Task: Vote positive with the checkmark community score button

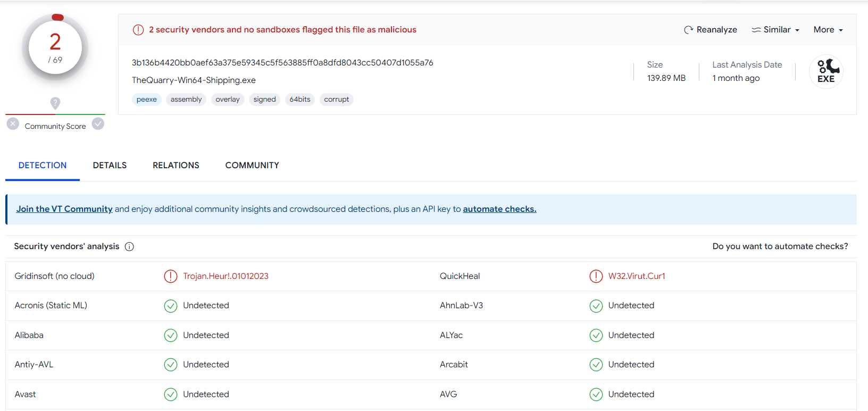Action: point(98,124)
